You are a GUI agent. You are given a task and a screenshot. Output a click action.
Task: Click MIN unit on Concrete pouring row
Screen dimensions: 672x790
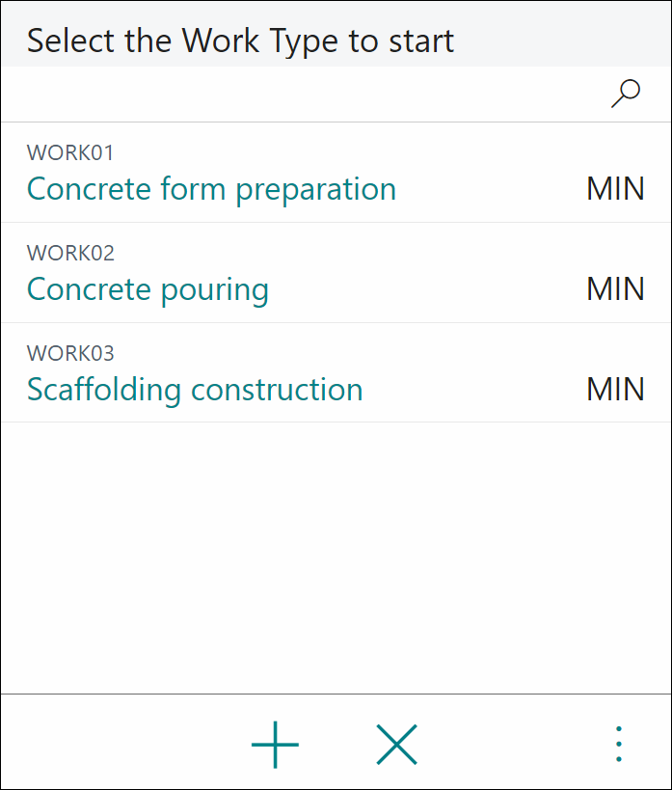pos(615,289)
